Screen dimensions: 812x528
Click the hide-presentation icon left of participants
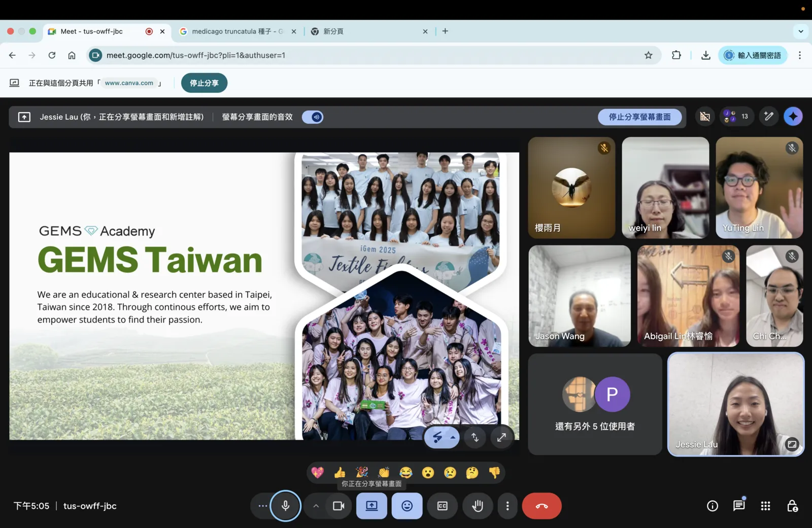pyautogui.click(x=705, y=116)
